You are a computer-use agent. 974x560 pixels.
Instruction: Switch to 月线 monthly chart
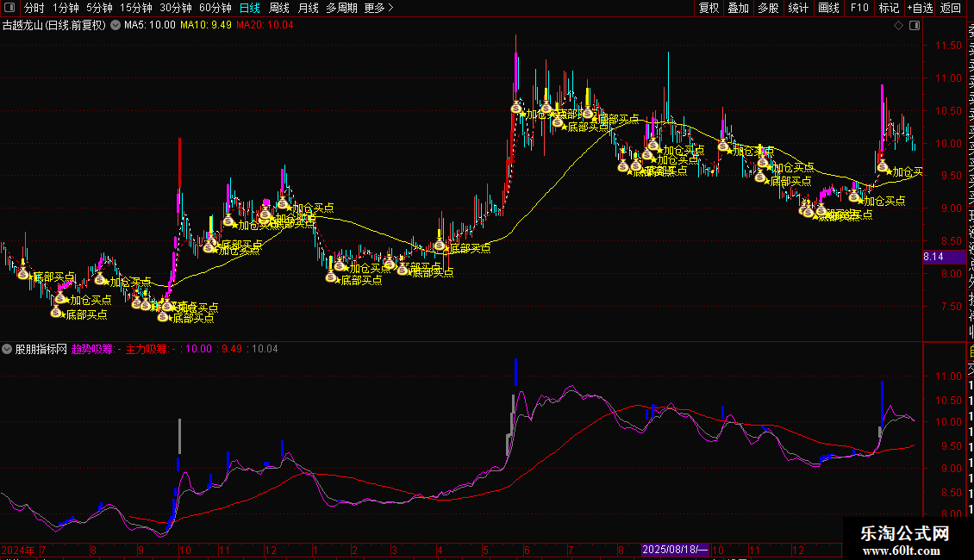tap(308, 8)
